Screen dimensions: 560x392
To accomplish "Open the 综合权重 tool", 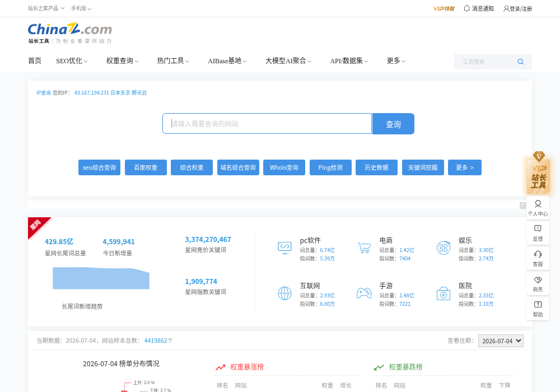I will [x=192, y=167].
